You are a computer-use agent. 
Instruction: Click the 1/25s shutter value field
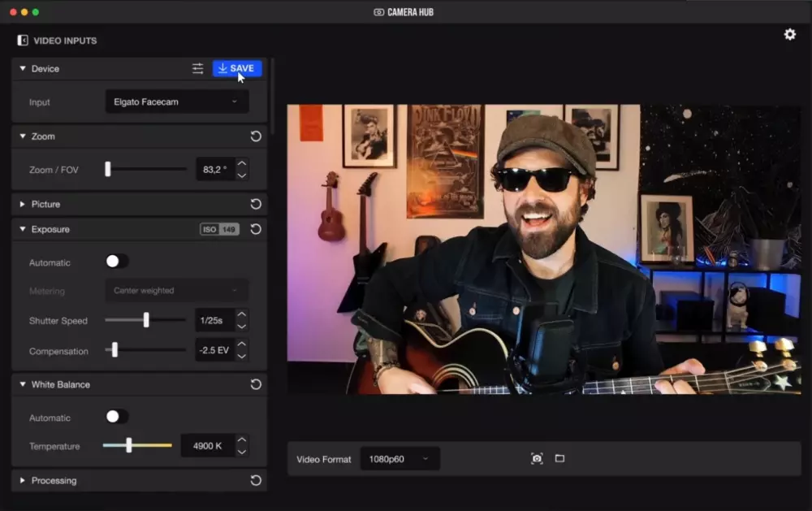coord(214,320)
